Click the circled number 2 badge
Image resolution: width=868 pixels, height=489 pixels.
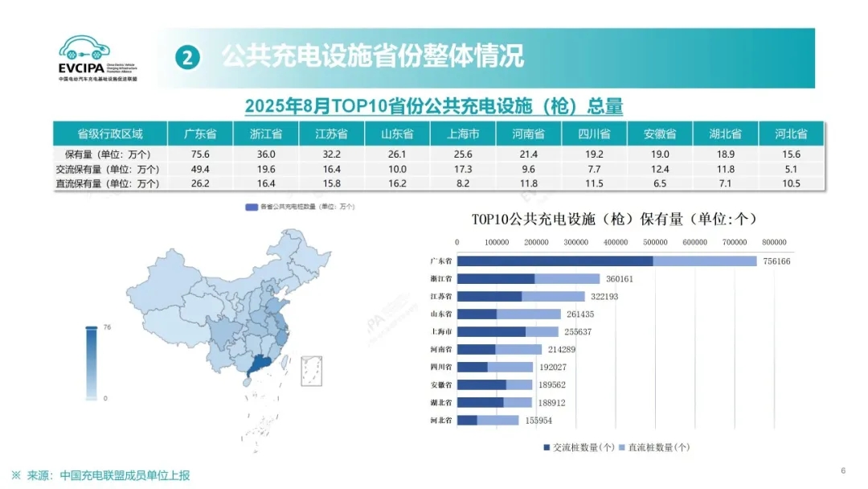click(x=187, y=57)
